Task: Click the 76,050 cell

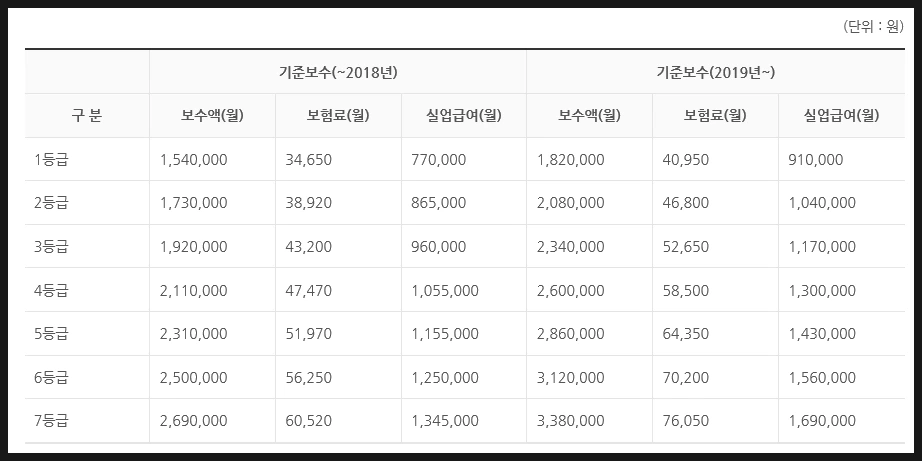Action: [x=716, y=421]
